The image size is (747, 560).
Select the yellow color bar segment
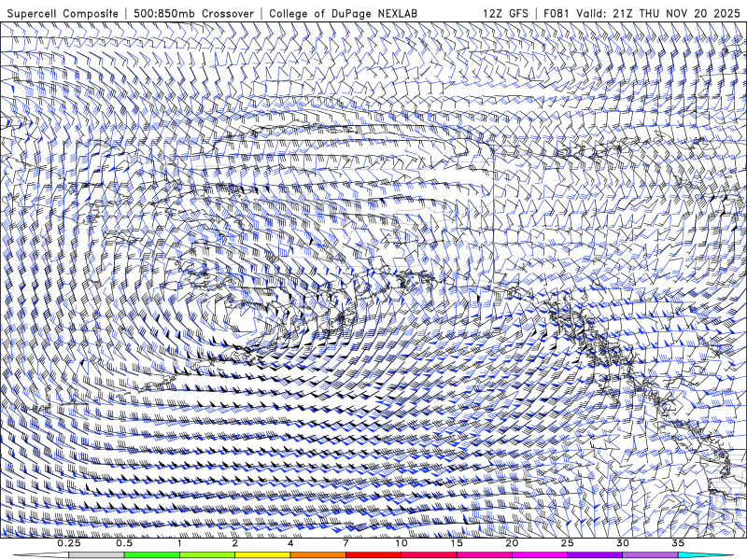pos(262,555)
